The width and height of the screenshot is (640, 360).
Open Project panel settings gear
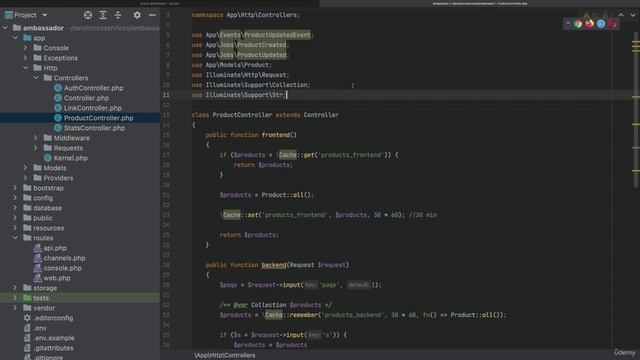click(137, 15)
